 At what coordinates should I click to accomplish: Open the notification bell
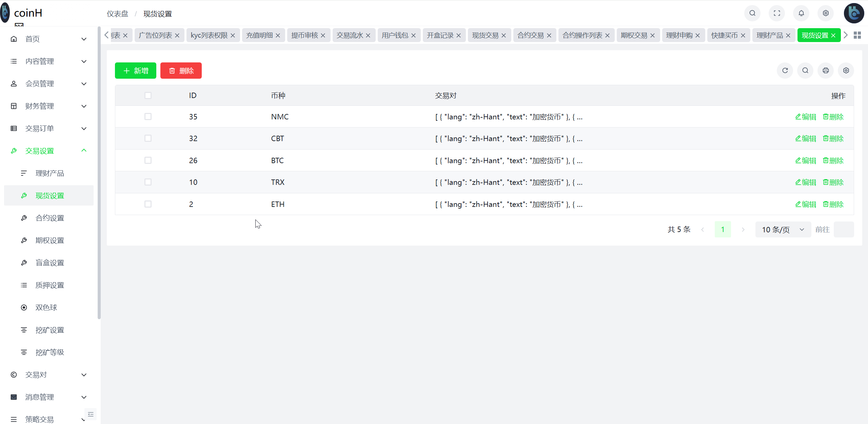coord(801,13)
